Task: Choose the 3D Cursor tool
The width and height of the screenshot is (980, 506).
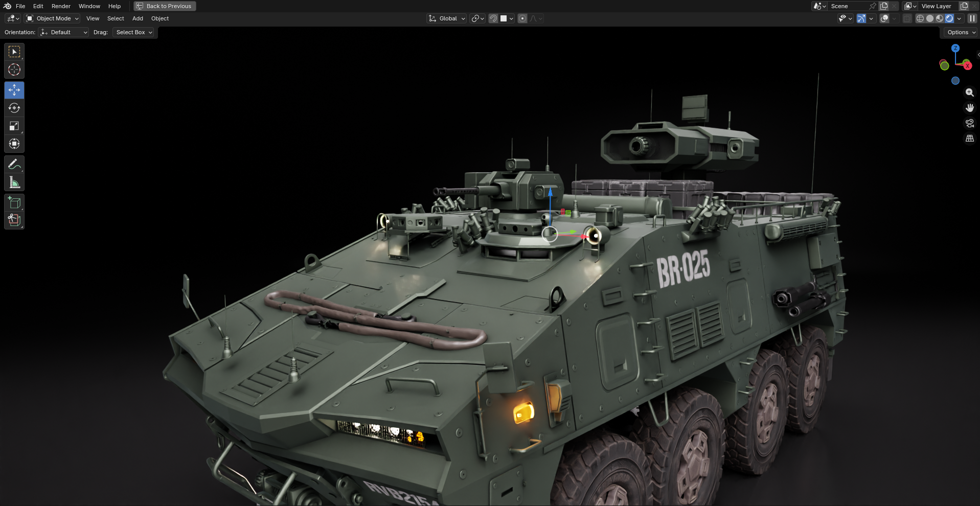Action: click(x=14, y=70)
